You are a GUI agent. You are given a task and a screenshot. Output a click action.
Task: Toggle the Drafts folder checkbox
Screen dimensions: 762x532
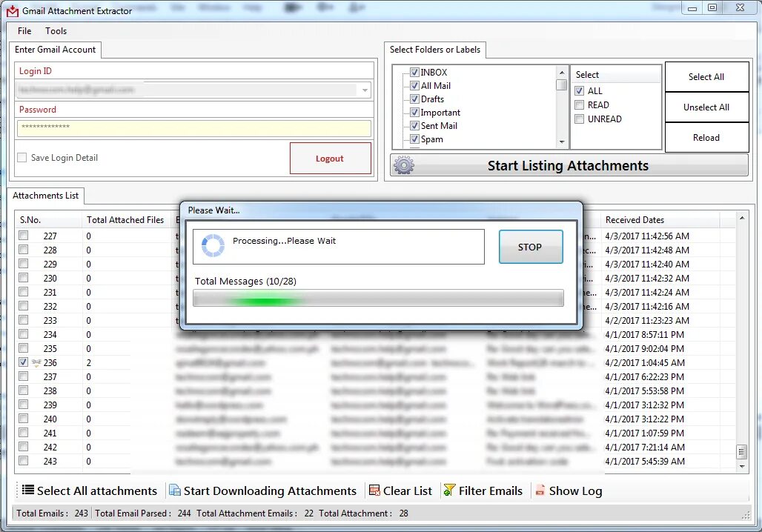(x=414, y=99)
